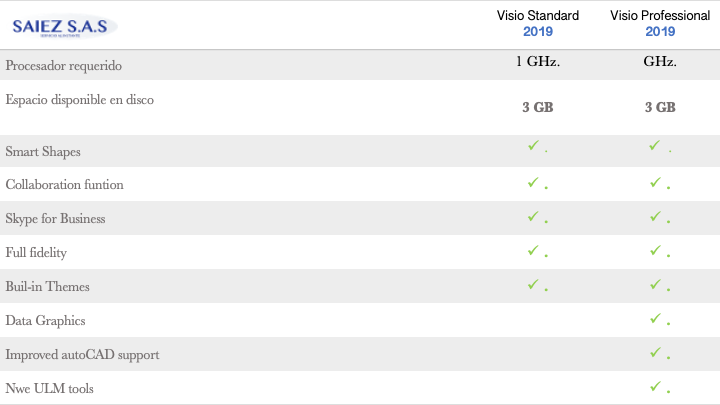Click the Procesador requerido row label
Screen dimensions: 720x405
click(x=66, y=66)
